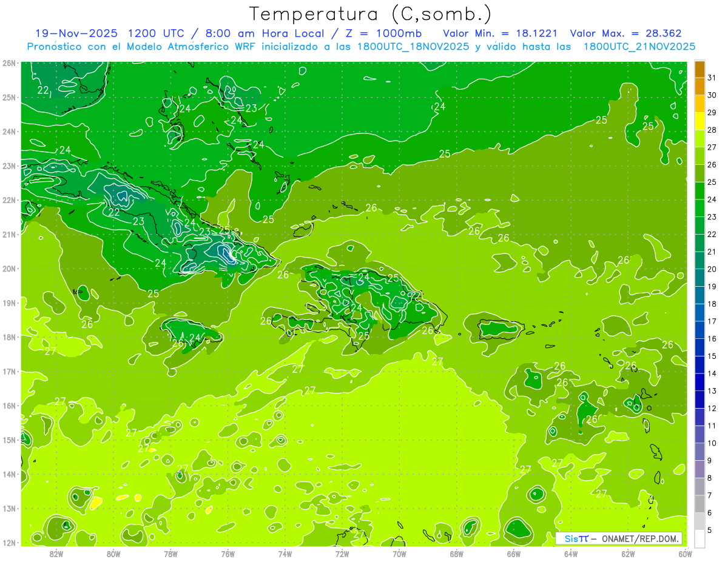
Task: Click the '15N' latitude axis label
Action: pyautogui.click(x=9, y=440)
